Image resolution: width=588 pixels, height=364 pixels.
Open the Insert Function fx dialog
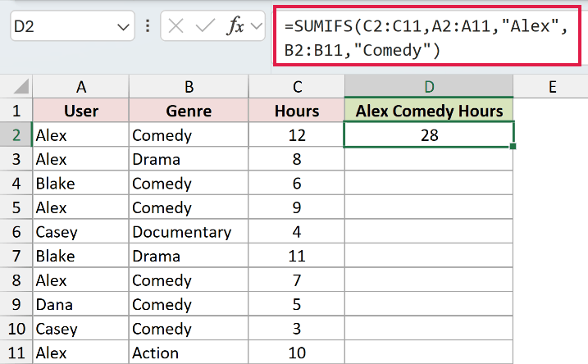(235, 26)
